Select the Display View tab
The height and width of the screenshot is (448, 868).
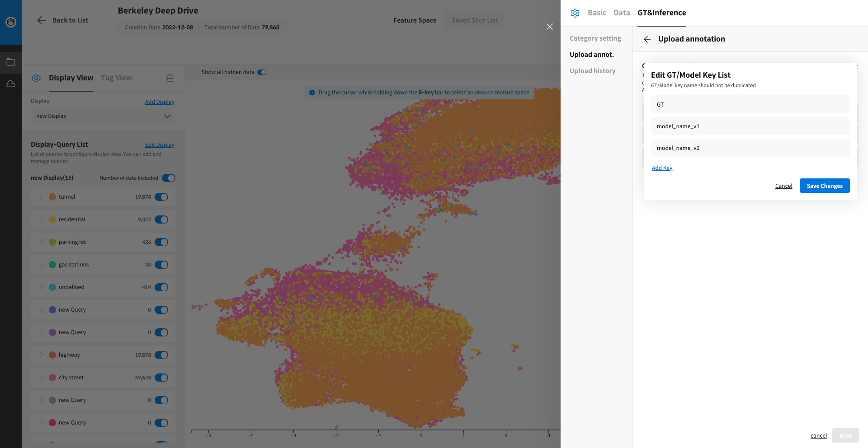[71, 78]
